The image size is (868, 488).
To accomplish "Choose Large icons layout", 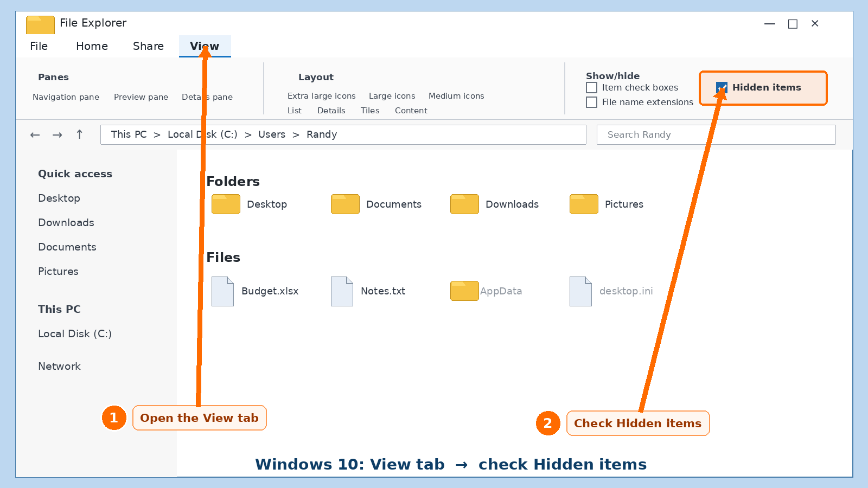I will pos(392,96).
